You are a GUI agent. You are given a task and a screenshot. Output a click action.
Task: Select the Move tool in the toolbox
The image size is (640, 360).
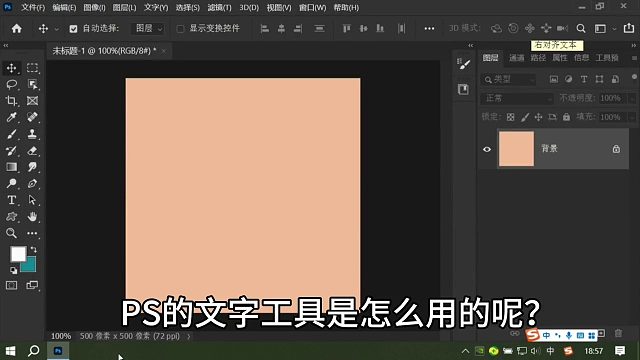(11, 68)
